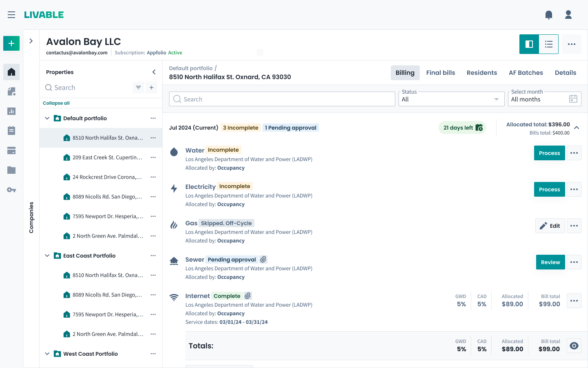Screen dimensions: 588x368
Task: Toggle the Totals eye visibility button
Action: tap(574, 346)
